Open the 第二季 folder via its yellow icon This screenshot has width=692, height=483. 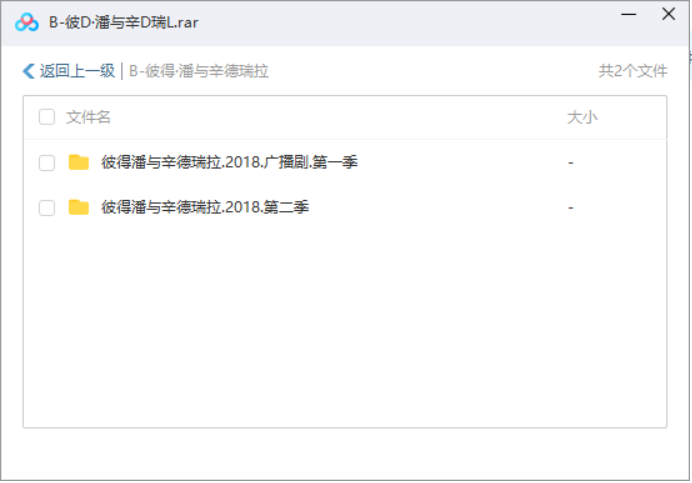tap(79, 207)
